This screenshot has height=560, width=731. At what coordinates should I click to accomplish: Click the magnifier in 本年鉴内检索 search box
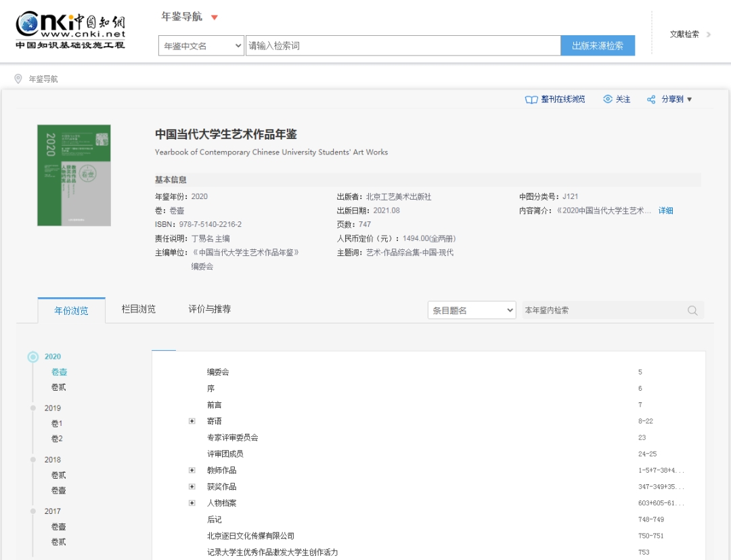692,310
